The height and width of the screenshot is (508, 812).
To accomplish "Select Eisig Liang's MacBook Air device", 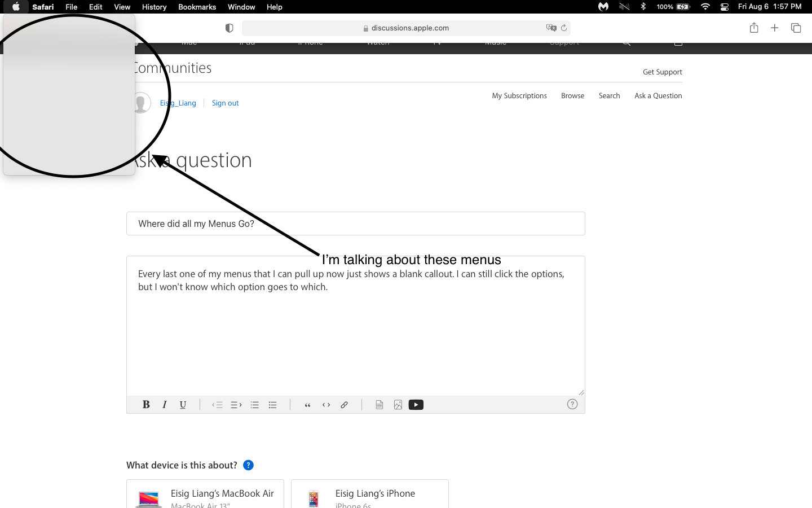I will click(205, 494).
